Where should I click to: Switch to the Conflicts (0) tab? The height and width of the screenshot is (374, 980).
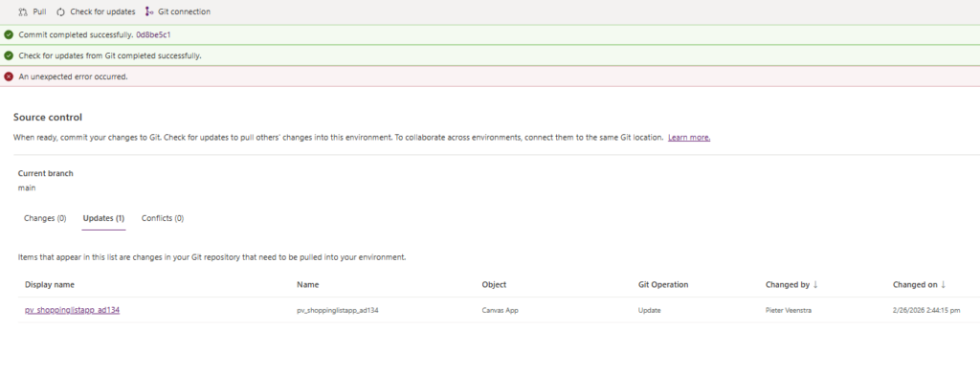[x=163, y=218]
